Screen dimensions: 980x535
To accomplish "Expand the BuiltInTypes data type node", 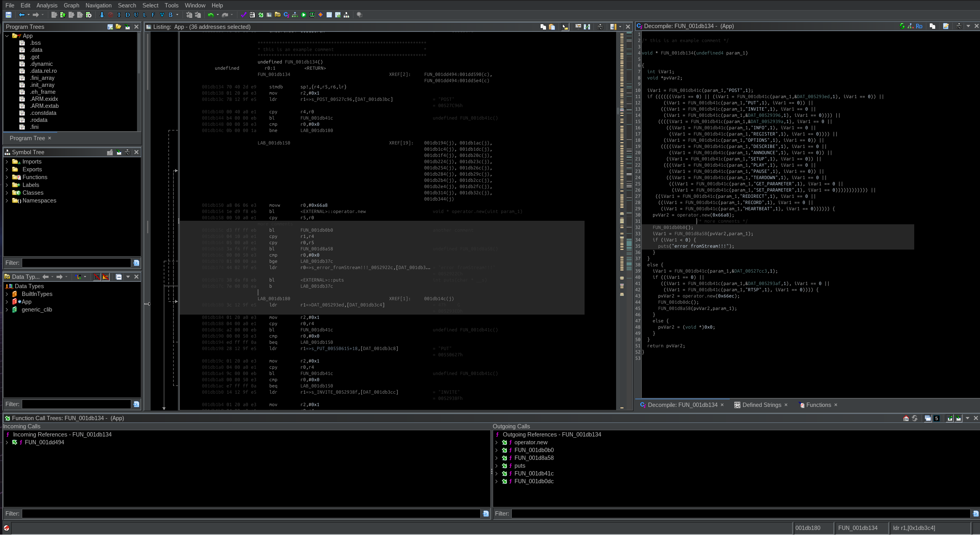I will tap(7, 294).
